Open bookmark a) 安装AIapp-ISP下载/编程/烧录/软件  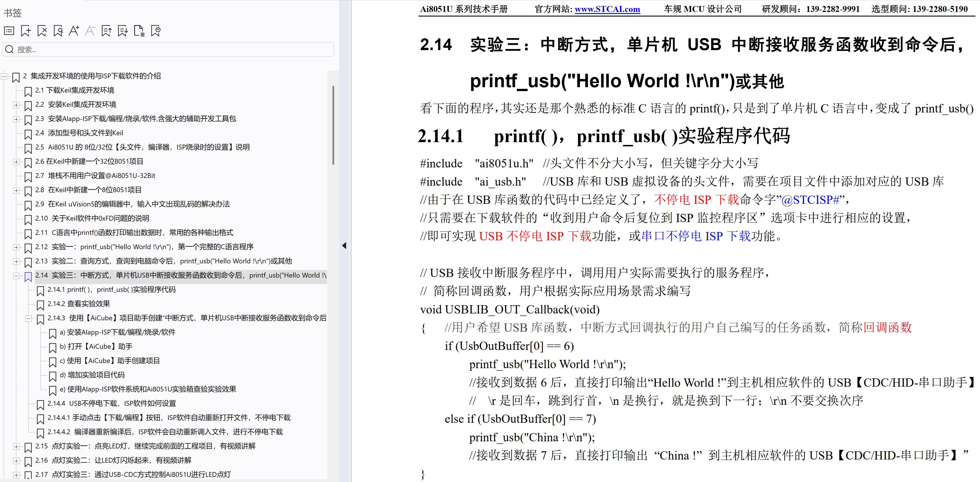[118, 332]
